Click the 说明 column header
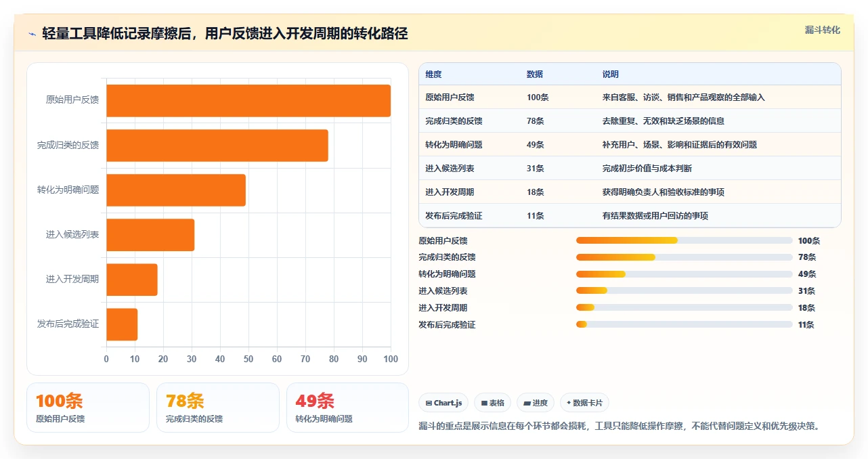 (611, 74)
